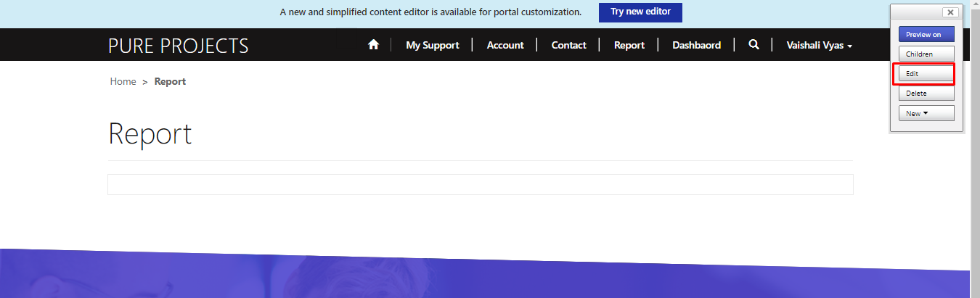
Task: Open the Account navigation item
Action: point(505,45)
